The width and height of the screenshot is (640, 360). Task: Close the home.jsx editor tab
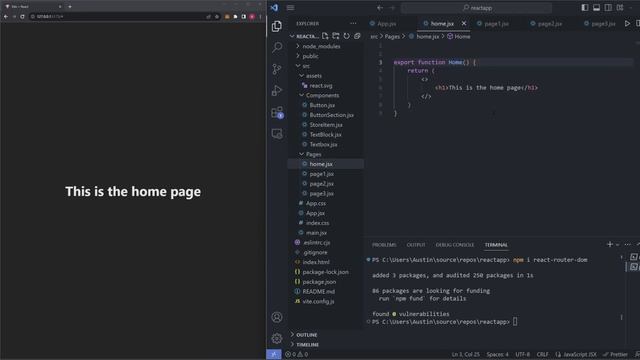[x=464, y=24]
